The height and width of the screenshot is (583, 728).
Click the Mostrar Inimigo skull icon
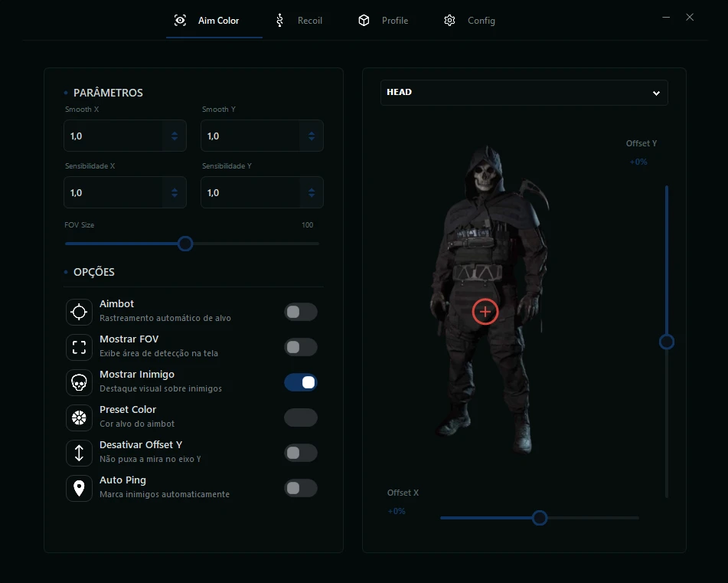(80, 382)
